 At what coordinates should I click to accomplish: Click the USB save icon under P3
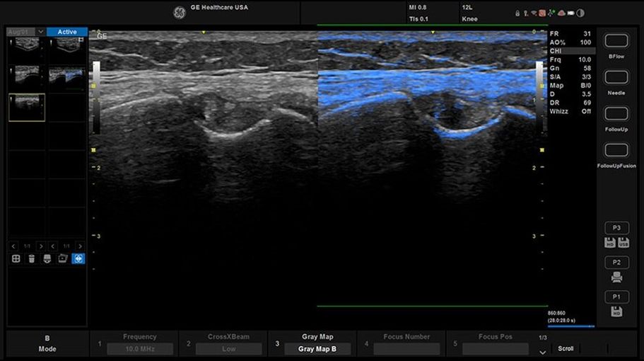tap(623, 243)
